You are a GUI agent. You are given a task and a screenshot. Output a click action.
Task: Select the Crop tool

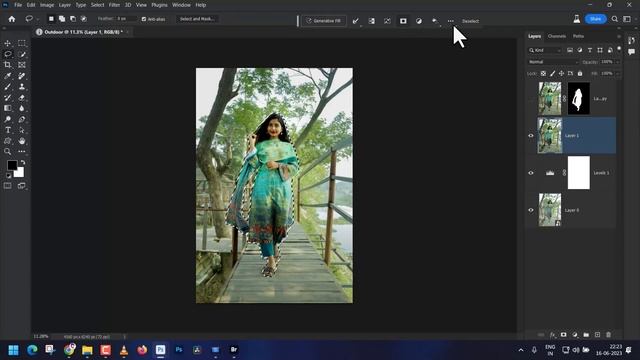(7, 65)
